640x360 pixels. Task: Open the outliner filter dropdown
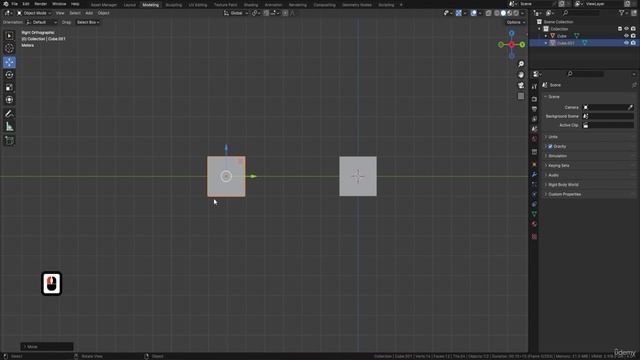(x=623, y=13)
